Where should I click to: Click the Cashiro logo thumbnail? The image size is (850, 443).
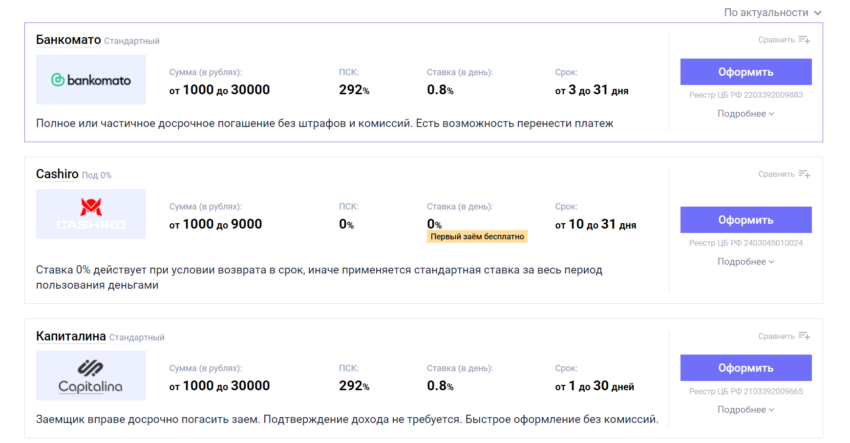pyautogui.click(x=91, y=214)
